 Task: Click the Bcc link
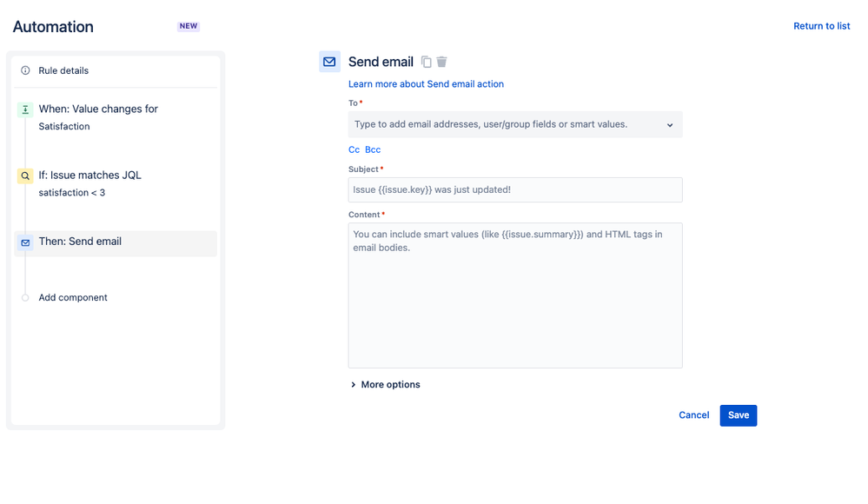click(373, 149)
